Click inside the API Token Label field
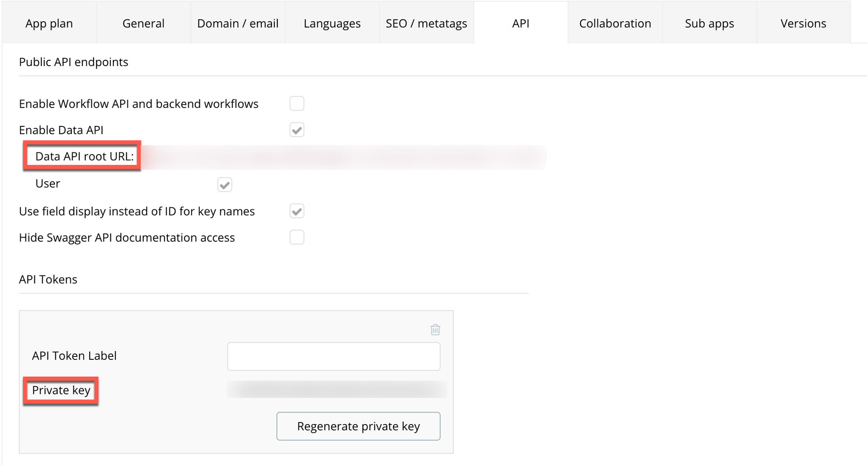This screenshot has width=868, height=466. (334, 356)
